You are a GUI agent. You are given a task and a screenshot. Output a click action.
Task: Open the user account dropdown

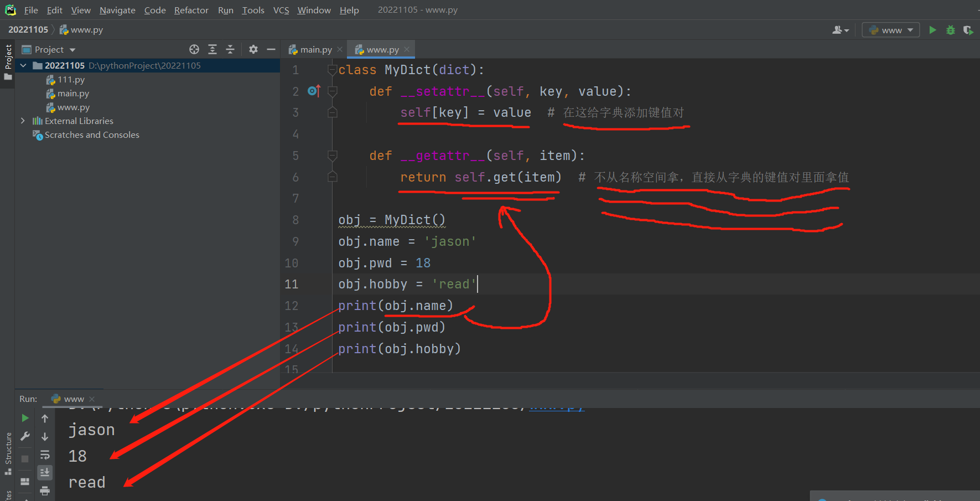coord(841,30)
